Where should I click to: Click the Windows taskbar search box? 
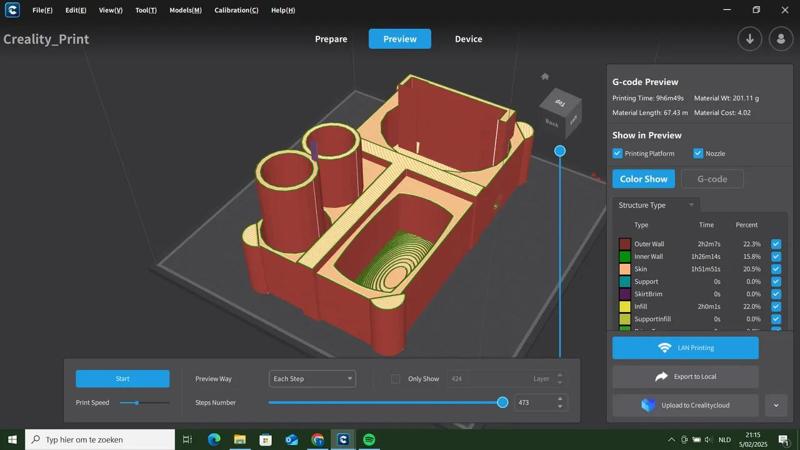(100, 439)
